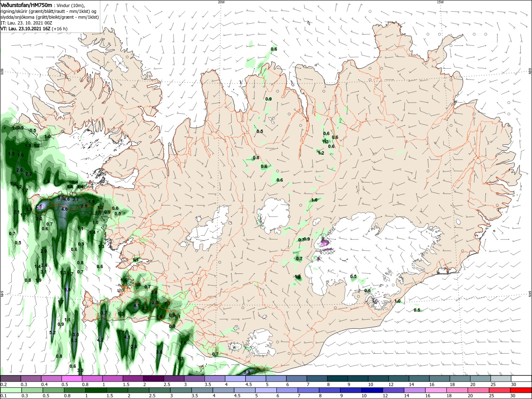Image resolution: width=532 pixels, height=399 pixels.
Task: Click the upper legend '30' label
Action: coord(513,384)
